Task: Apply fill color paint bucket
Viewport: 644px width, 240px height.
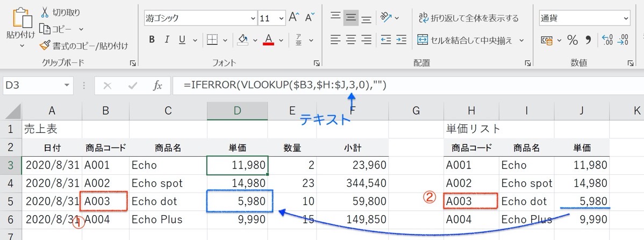Action: point(243,40)
